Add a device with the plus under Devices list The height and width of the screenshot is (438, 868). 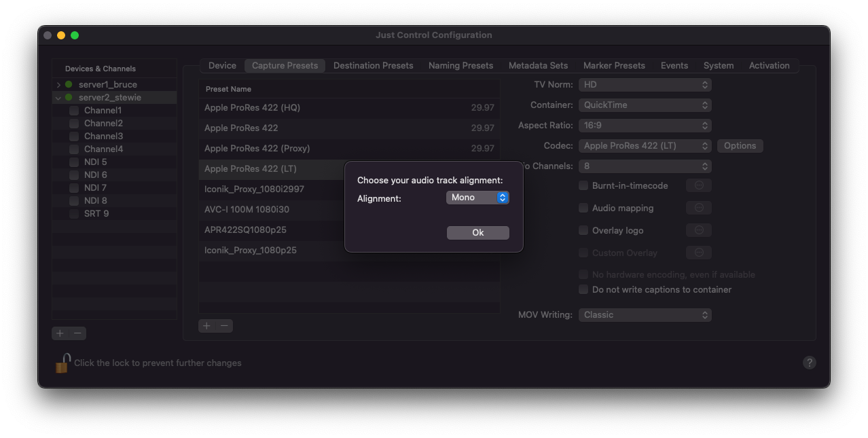pos(60,333)
